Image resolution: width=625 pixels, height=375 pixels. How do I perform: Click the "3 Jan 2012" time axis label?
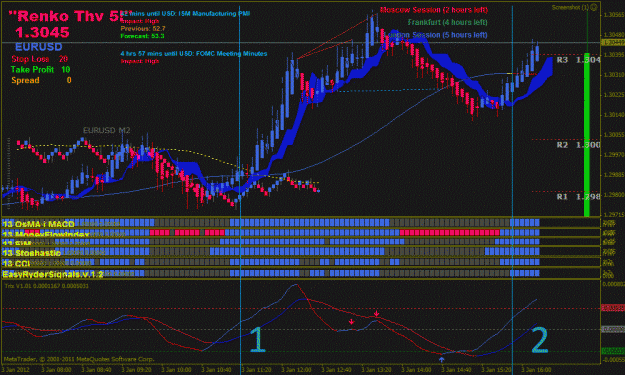[16, 370]
